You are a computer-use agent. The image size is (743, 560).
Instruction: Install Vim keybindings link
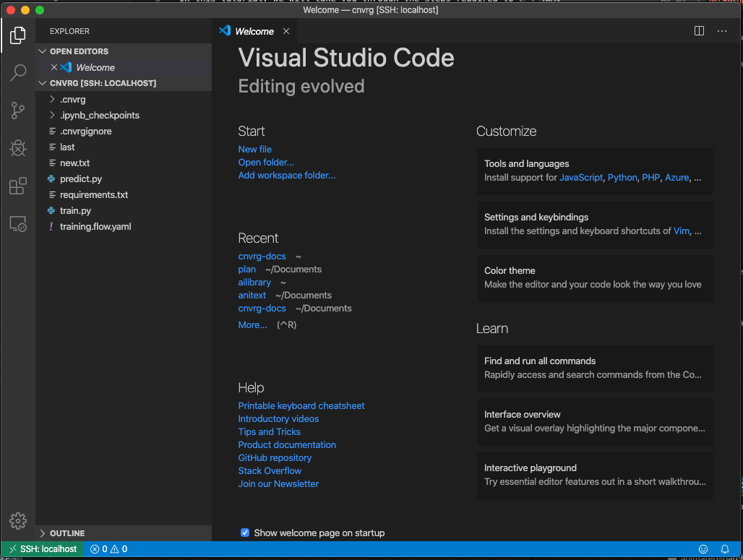pos(682,231)
